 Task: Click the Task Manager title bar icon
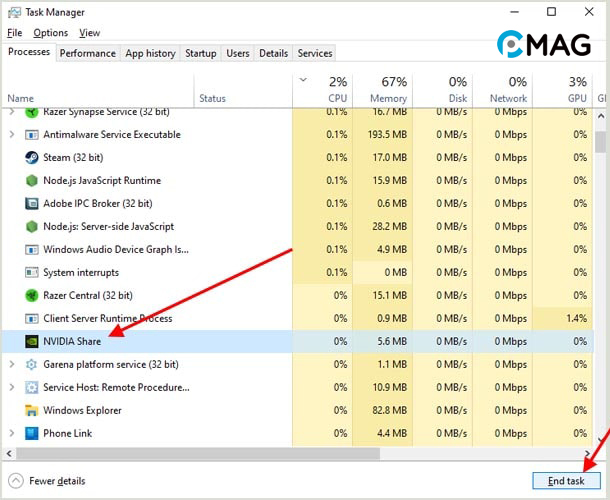(14, 12)
